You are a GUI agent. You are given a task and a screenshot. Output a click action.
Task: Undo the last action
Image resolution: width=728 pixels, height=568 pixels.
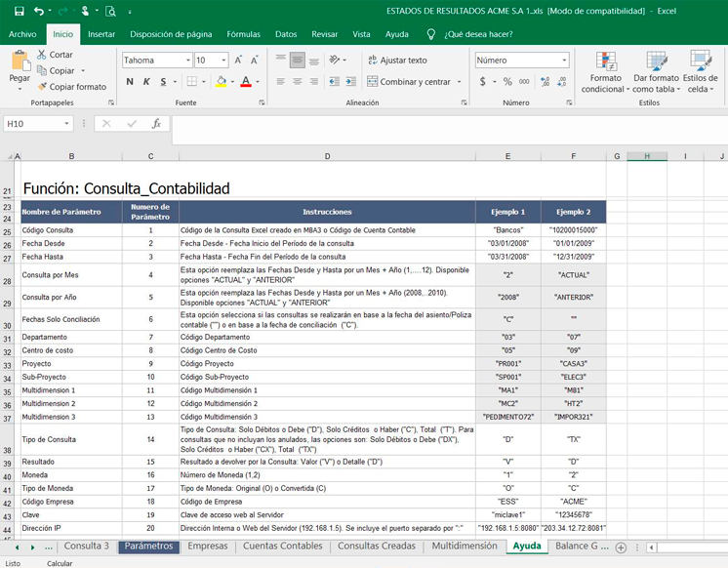[x=39, y=11]
